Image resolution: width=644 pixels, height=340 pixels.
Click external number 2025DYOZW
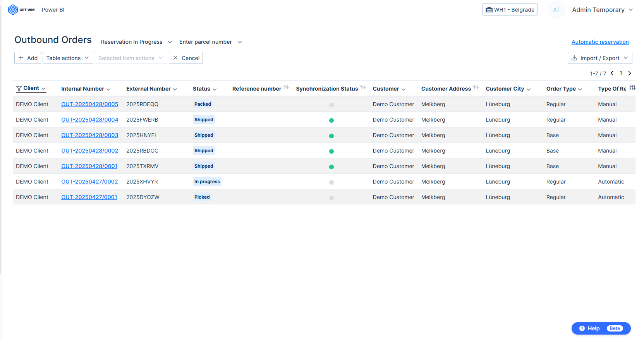tap(143, 197)
